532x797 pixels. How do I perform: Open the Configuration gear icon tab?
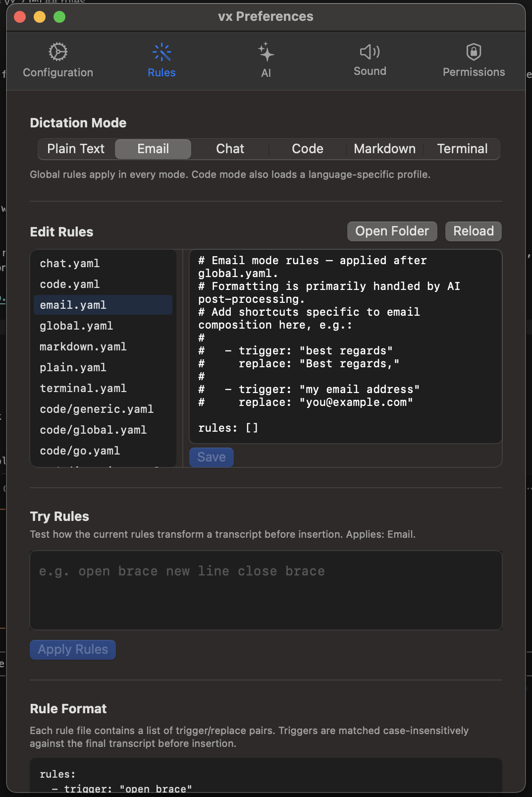pyautogui.click(x=58, y=52)
